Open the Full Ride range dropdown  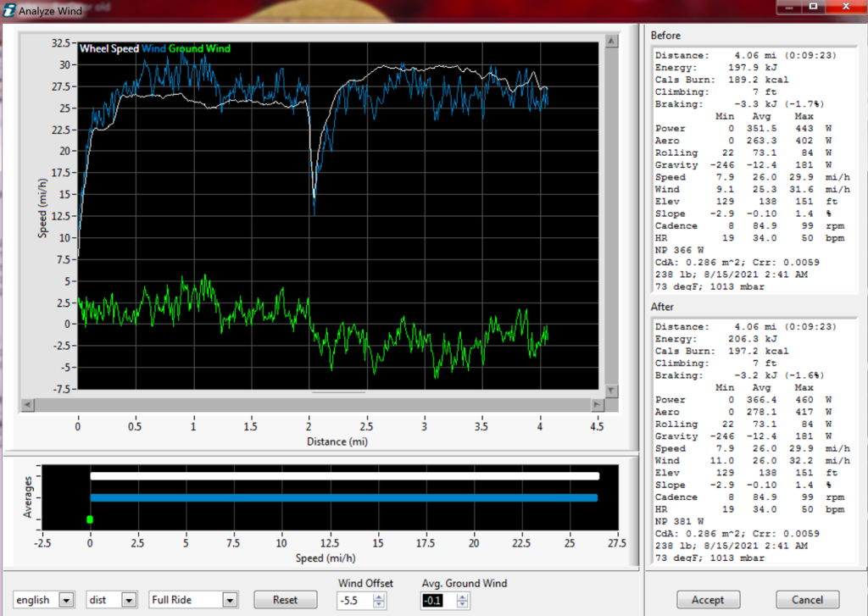tap(230, 600)
